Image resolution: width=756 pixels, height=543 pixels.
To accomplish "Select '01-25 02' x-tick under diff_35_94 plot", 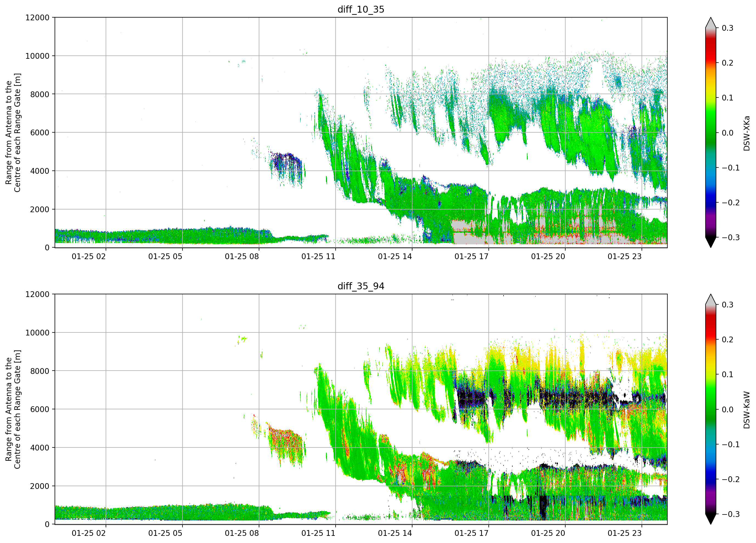I will 89,533.
